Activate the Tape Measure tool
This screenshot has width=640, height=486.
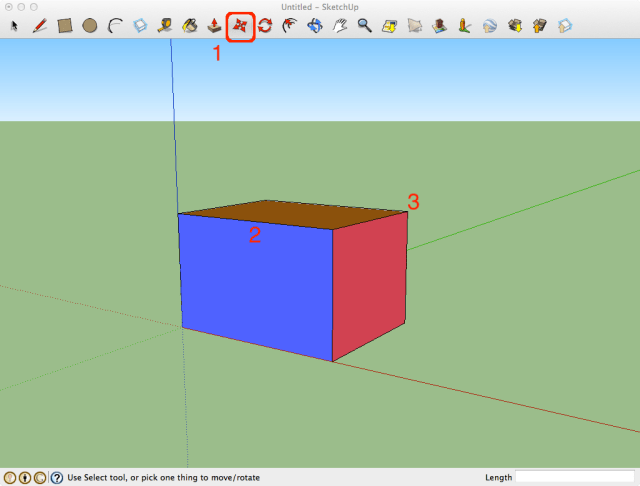[x=165, y=26]
